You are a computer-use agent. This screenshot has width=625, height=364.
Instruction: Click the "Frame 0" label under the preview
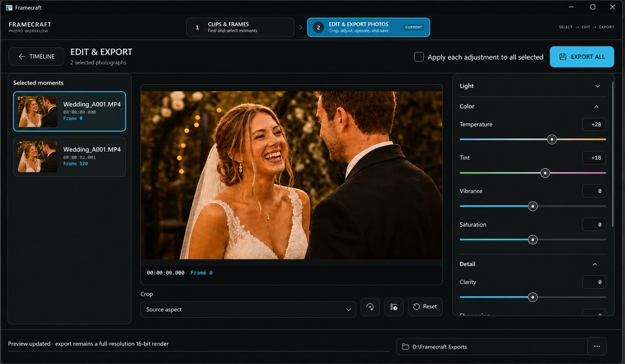coord(202,273)
